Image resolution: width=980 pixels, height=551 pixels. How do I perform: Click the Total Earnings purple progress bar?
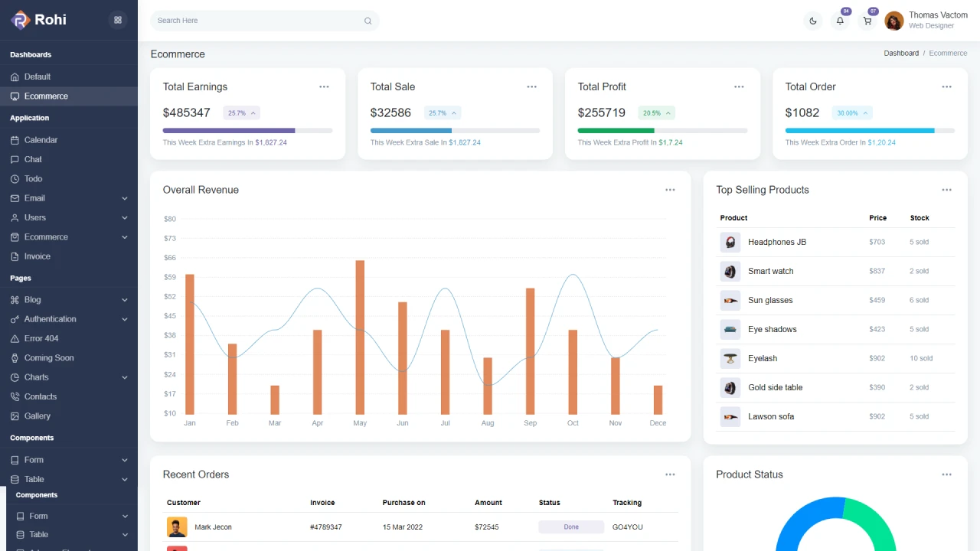(229, 131)
